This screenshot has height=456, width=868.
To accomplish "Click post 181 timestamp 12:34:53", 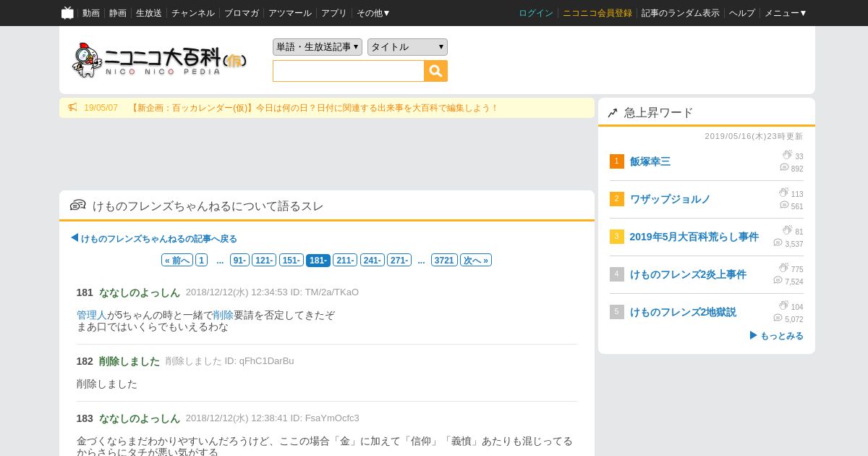I will click(x=269, y=292).
